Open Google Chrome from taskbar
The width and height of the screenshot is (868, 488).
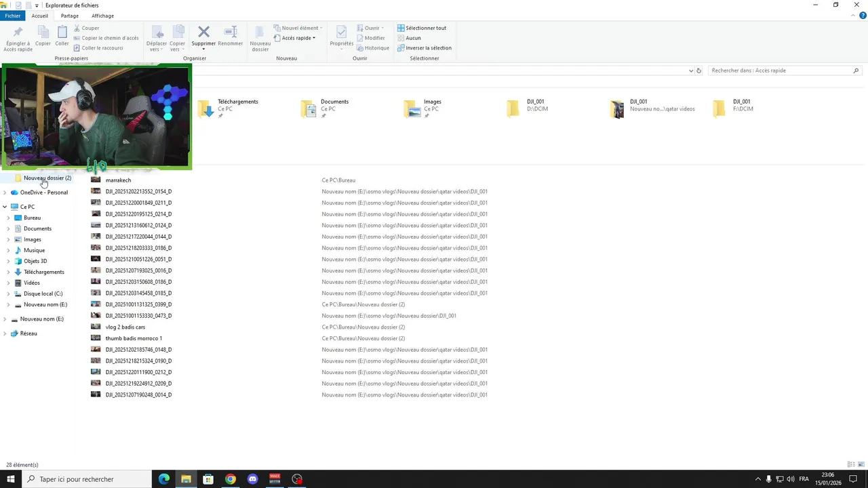click(231, 479)
